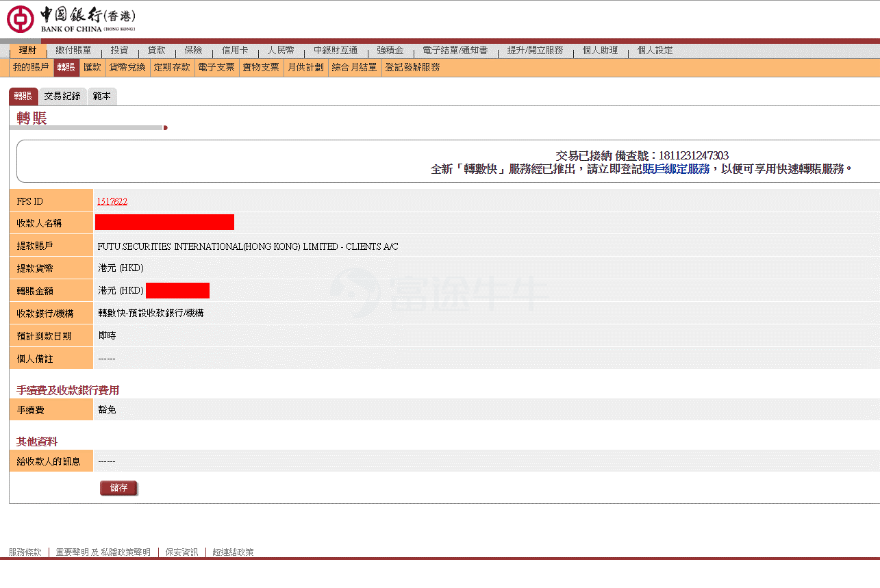Go to 定期存款 submenu
This screenshot has width=880, height=588.
pyautogui.click(x=172, y=67)
